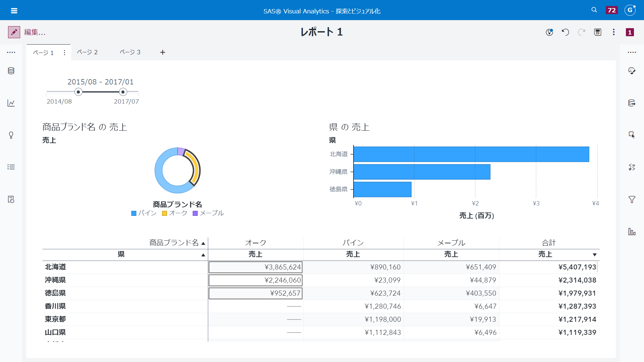The height and width of the screenshot is (362, 644).
Task: Add a new page with plus
Action: pyautogui.click(x=163, y=52)
